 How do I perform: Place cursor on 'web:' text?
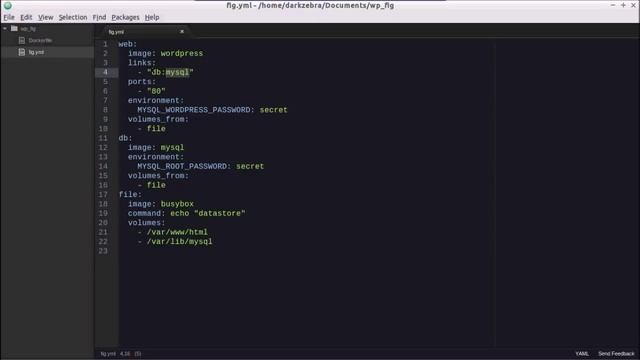[x=128, y=44]
